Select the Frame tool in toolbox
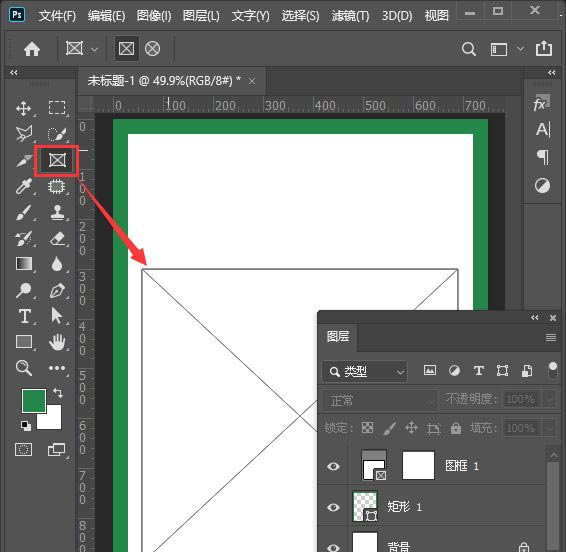Screen dimensions: 566x552 tap(57, 160)
